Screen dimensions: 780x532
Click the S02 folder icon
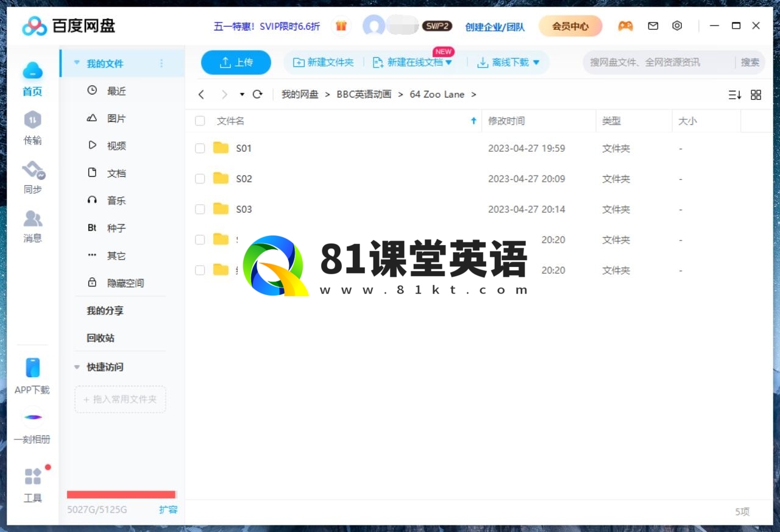coord(221,179)
